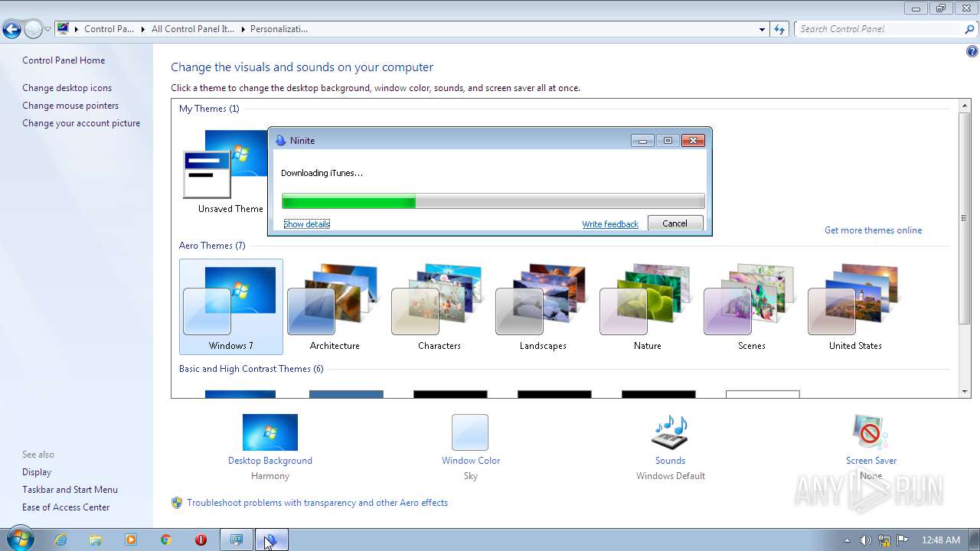Minimize the Ninite window
Image resolution: width=980 pixels, height=551 pixels.
point(642,140)
